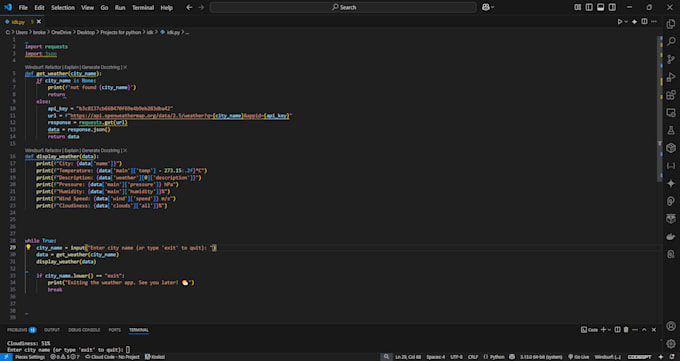Toggle the secondary side bar layout
Image resolution: width=680 pixels, height=361 pixels.
pyautogui.click(x=612, y=7)
